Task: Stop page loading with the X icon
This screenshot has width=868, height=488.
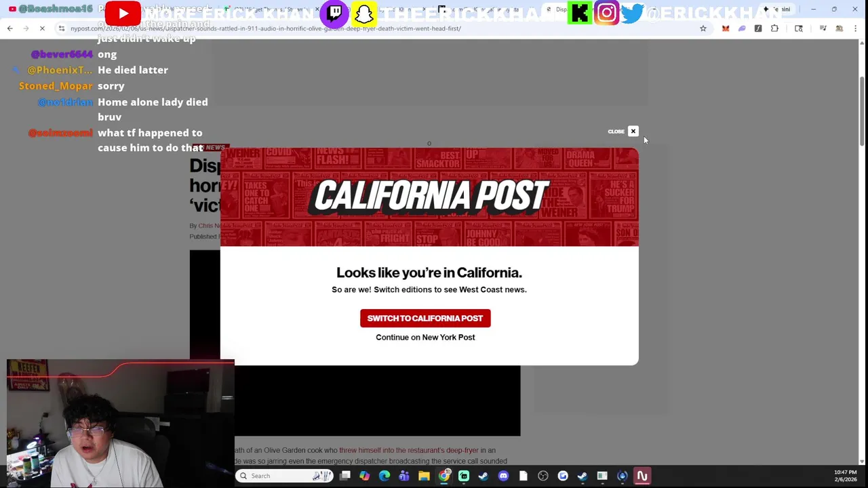Action: pyautogui.click(x=42, y=28)
